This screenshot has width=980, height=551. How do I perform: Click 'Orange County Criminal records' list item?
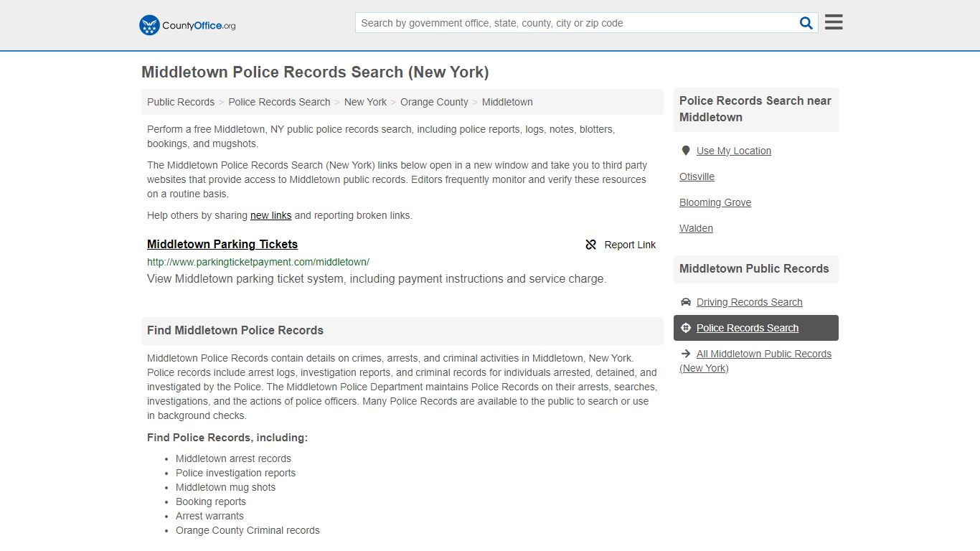click(x=248, y=530)
